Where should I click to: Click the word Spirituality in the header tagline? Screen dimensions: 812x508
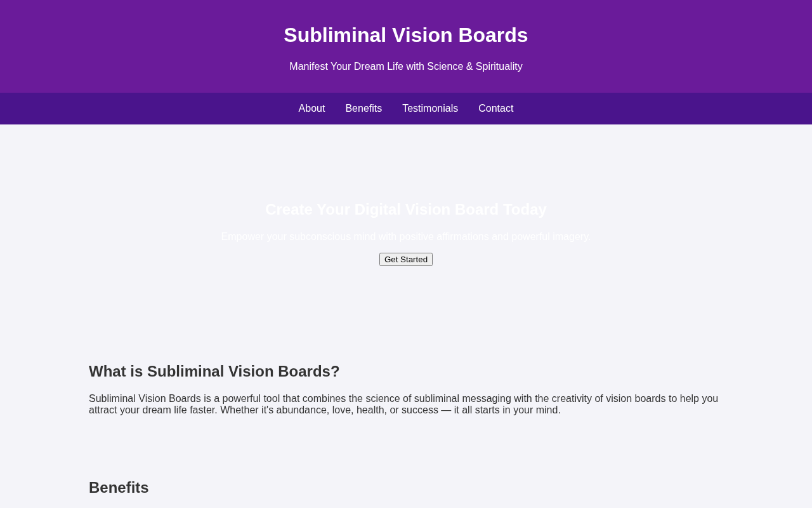point(499,67)
